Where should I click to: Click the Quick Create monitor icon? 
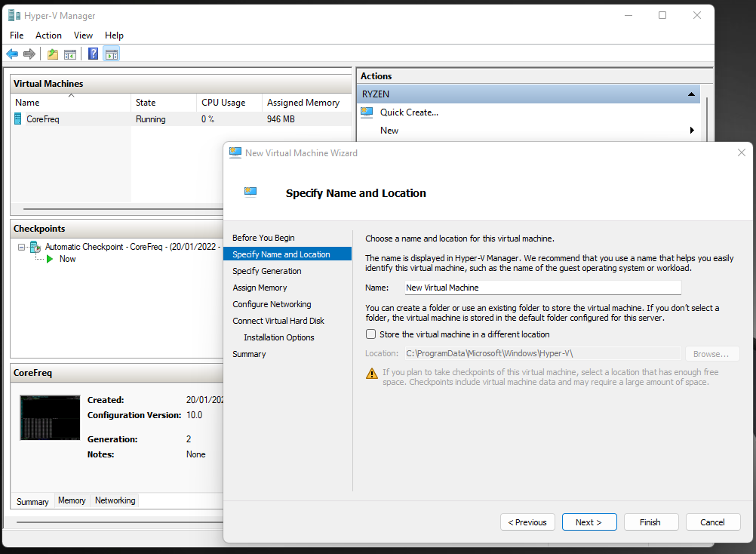click(367, 112)
